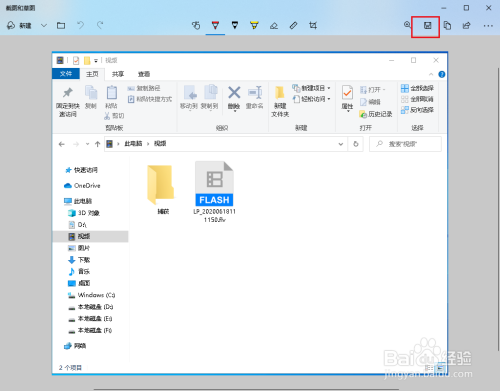Image resolution: width=500 pixels, height=391 pixels.
Task: Click the blue help question mark in the Explorer ribbon
Action: pyautogui.click(x=442, y=74)
